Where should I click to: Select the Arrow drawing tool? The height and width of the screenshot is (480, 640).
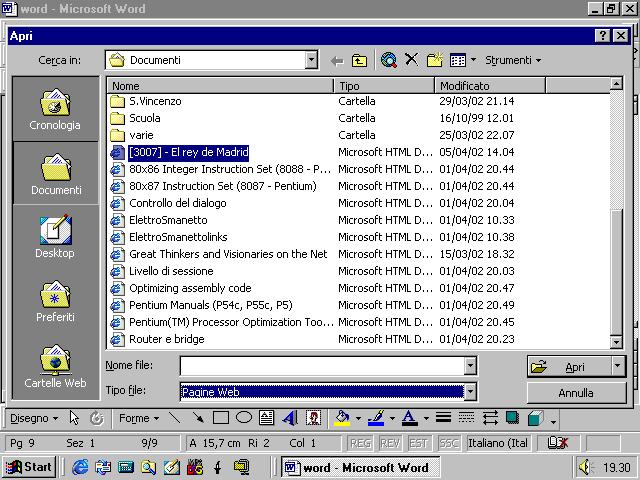[x=198, y=418]
